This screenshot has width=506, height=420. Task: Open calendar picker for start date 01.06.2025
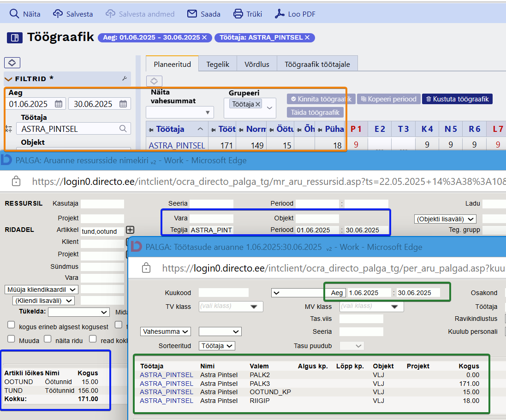[59, 104]
